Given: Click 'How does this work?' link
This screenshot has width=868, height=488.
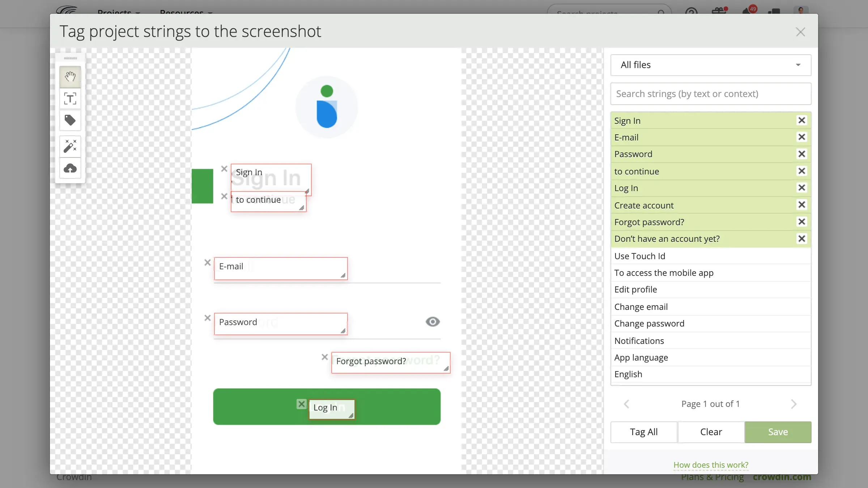Looking at the screenshot, I should [x=711, y=464].
